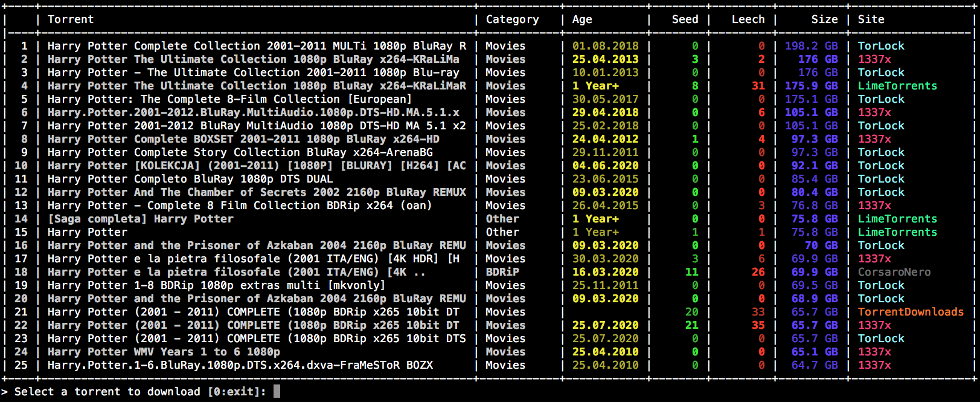
Task: Select row 23 'COMPLETE 1080p BDRip x265 10bit DTS'
Action: click(x=257, y=339)
